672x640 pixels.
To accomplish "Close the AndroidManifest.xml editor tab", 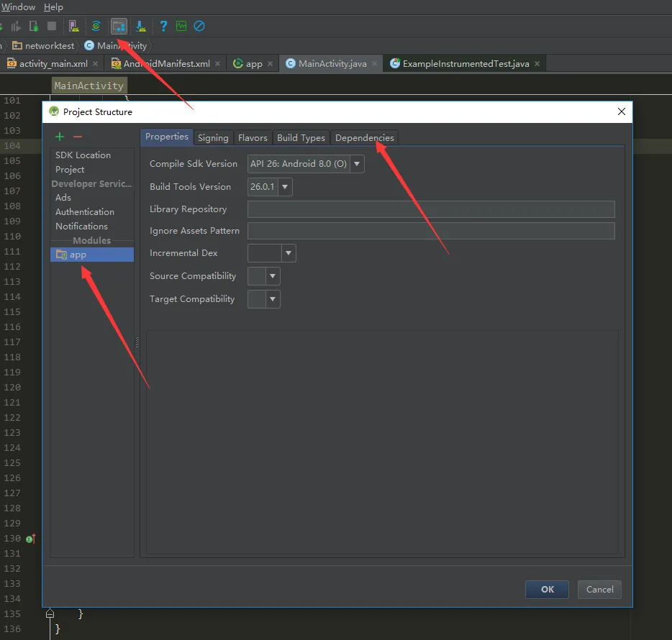I will click(x=217, y=63).
